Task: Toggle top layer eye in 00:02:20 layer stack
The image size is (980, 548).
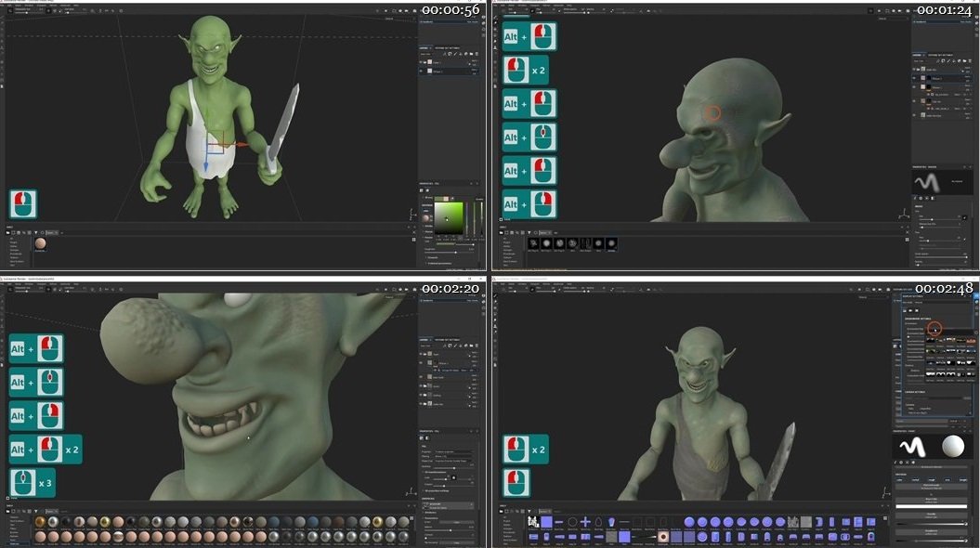Action: pyautogui.click(x=421, y=354)
